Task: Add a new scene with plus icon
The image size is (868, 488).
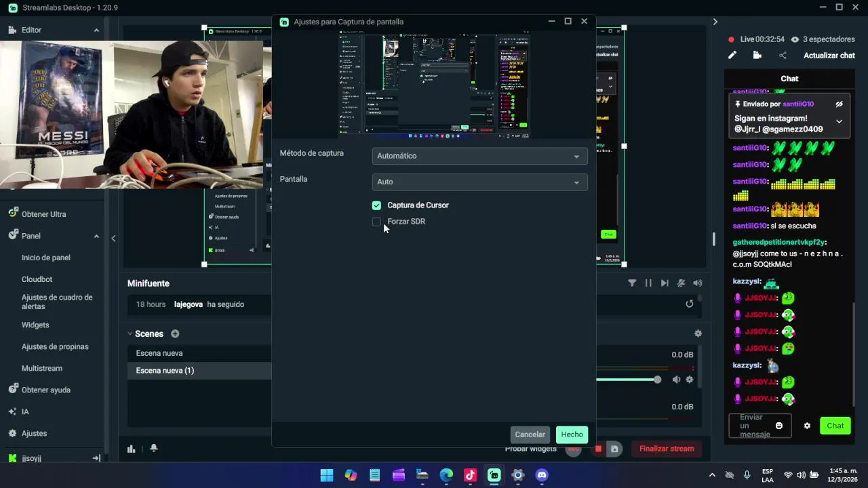Action: (x=175, y=333)
